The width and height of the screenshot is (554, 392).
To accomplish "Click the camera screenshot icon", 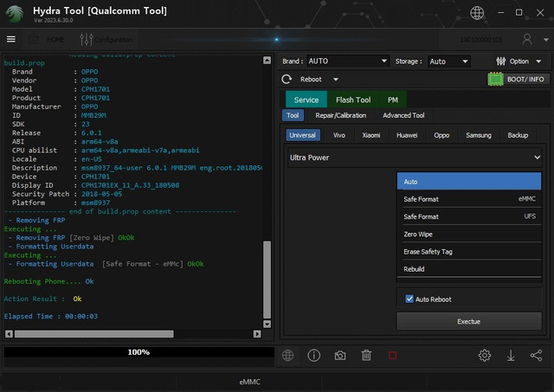I will point(340,356).
